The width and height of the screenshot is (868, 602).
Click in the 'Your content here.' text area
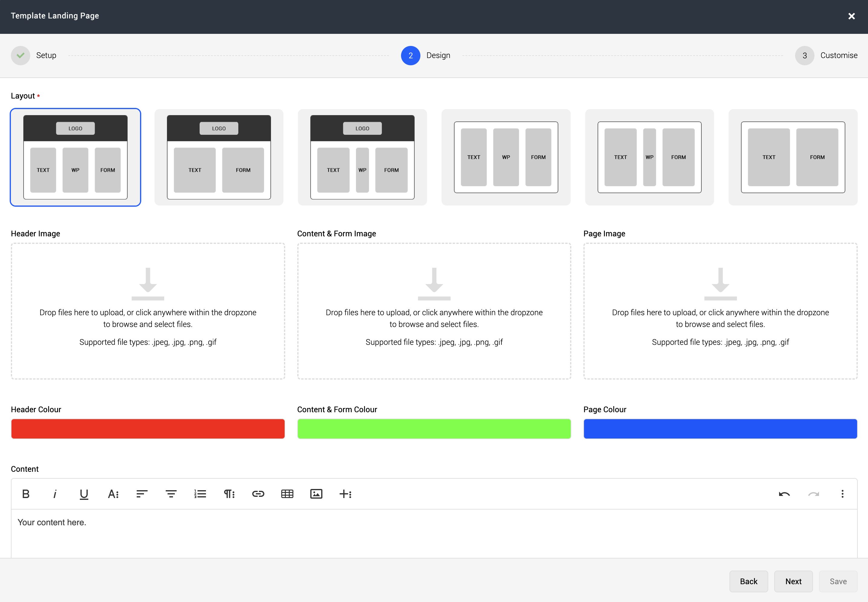(x=434, y=533)
